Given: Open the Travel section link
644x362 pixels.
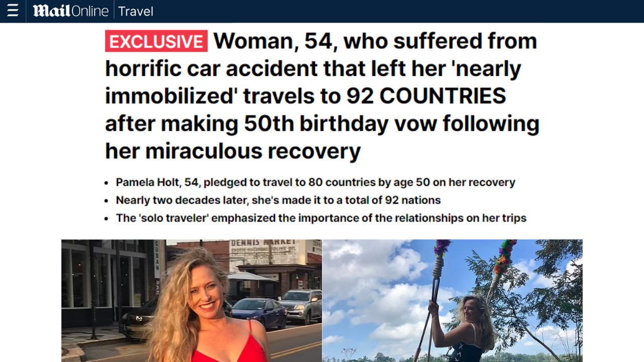Looking at the screenshot, I should click(136, 11).
